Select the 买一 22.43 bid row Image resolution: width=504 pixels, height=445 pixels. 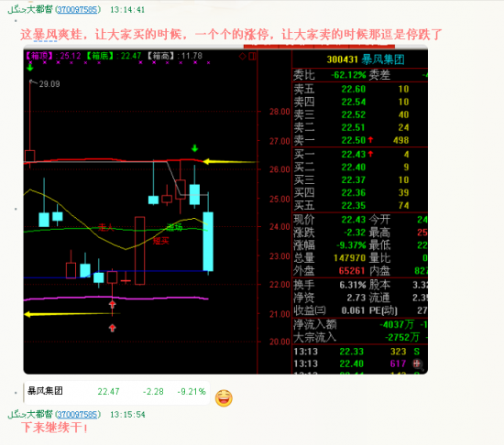pos(360,155)
